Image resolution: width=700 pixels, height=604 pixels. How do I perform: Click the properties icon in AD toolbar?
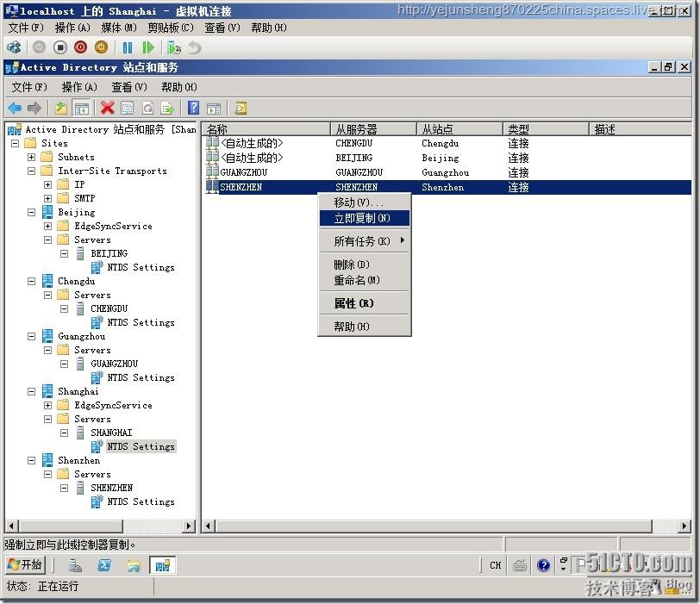[x=128, y=108]
